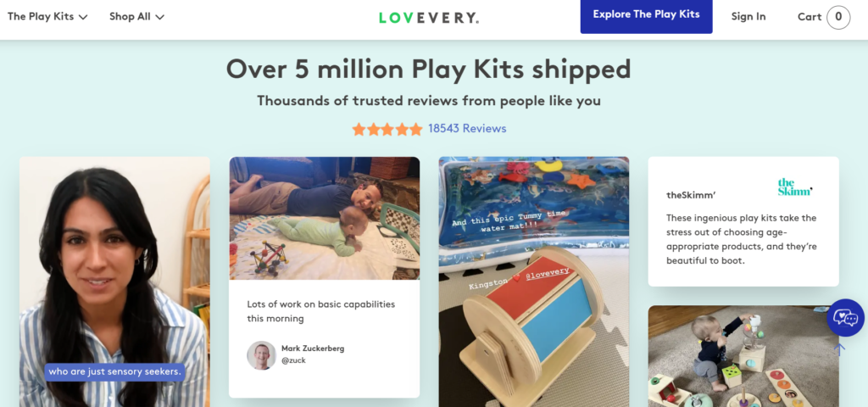The width and height of the screenshot is (868, 407).
Task: View the tummy time water mat story
Action: [x=534, y=282]
